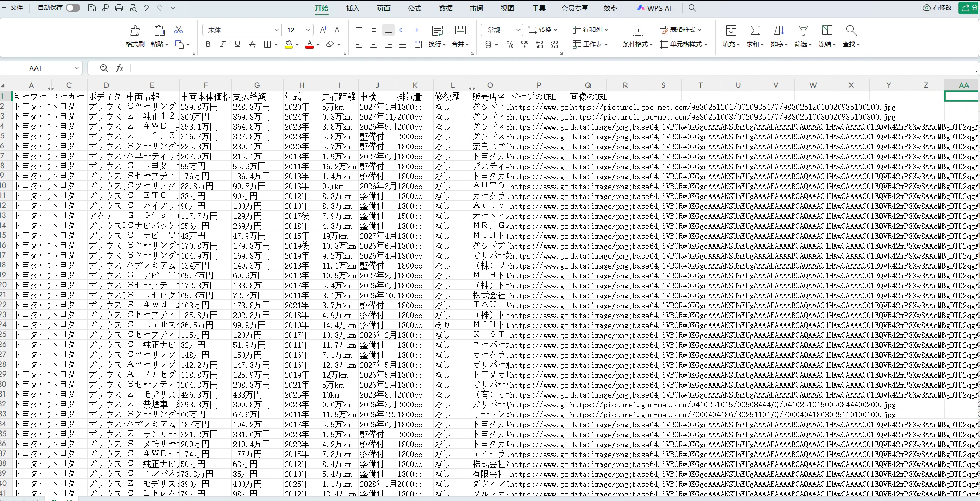980x501 pixels.
Task: Click the 有修改 cloud status button
Action: tap(937, 8)
